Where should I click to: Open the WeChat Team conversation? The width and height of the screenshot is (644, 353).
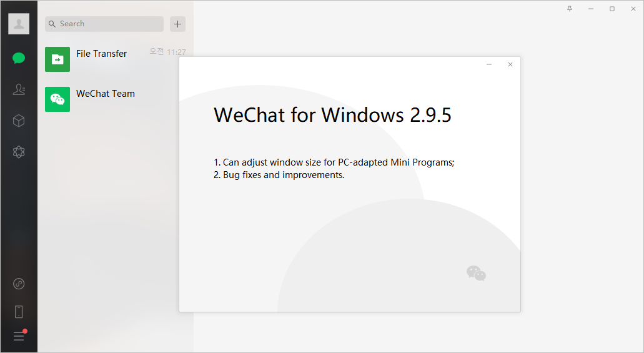(x=116, y=99)
